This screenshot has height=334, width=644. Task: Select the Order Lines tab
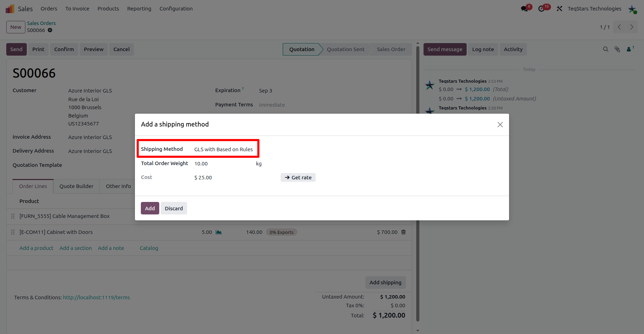(x=33, y=186)
